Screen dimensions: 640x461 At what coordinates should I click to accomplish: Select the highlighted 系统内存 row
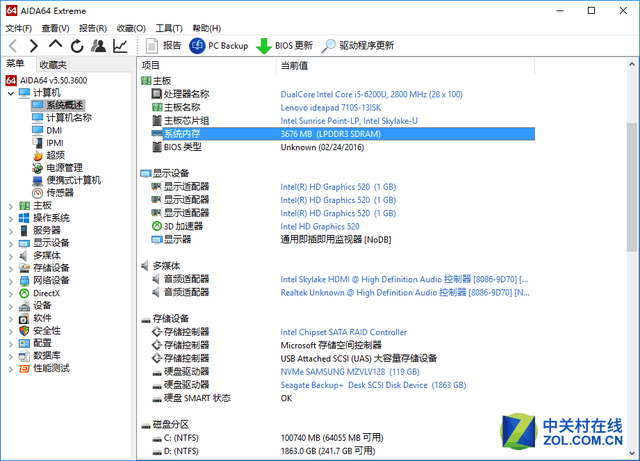(343, 134)
